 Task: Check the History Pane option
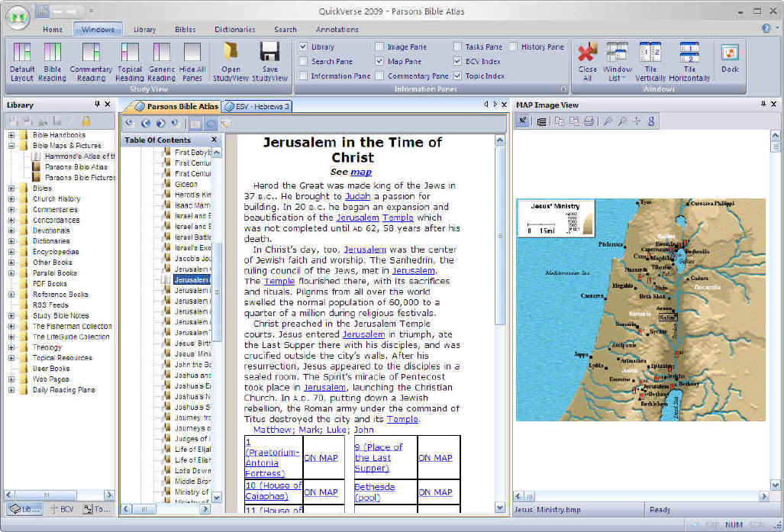pyautogui.click(x=514, y=47)
